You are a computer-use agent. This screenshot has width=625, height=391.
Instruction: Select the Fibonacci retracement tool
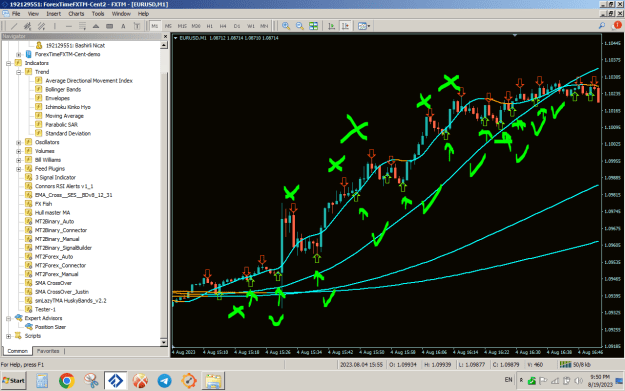coord(82,26)
